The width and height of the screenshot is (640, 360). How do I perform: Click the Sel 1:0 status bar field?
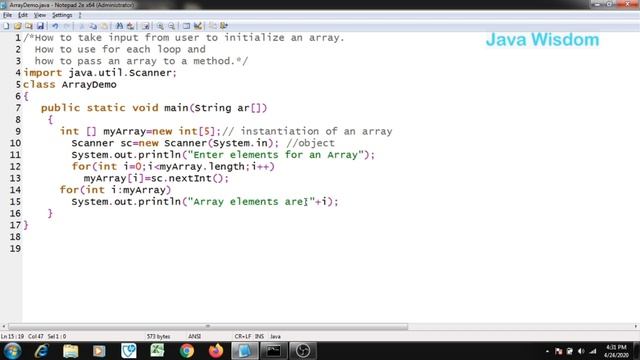pos(57,337)
